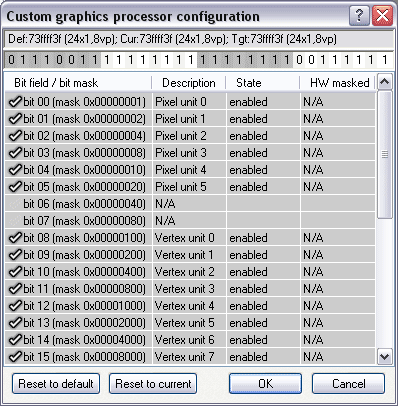Image resolution: width=398 pixels, height=406 pixels.
Task: Toggle bit 12 Vertex unit 4 checkmark
Action: pyautogui.click(x=15, y=306)
